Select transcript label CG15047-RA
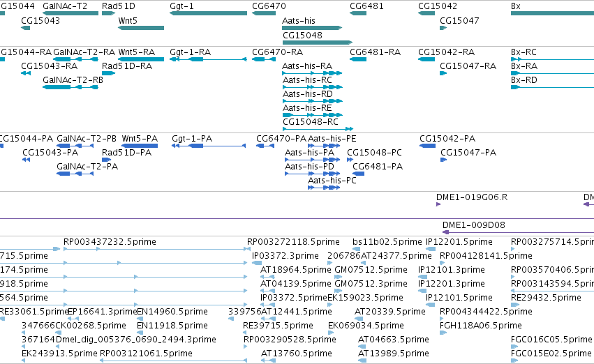Image resolution: width=594 pixels, height=364 pixels. (468, 66)
